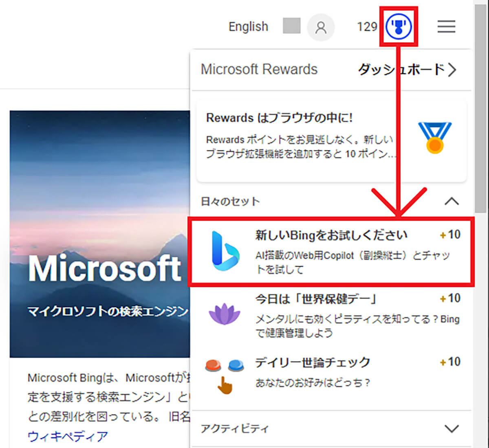This screenshot has width=489, height=448.
Task: Switch language to English
Action: click(248, 26)
